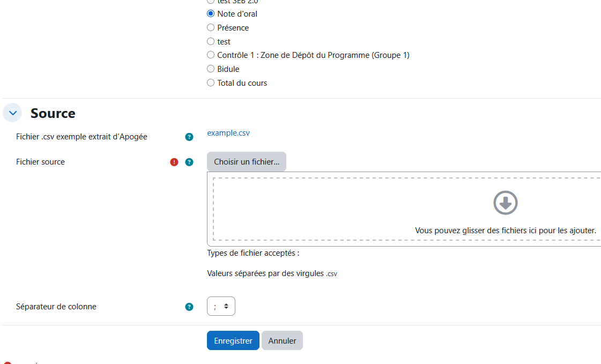Open the column separator dropdown
Viewport: 601px width, 364px height.
[x=221, y=306]
